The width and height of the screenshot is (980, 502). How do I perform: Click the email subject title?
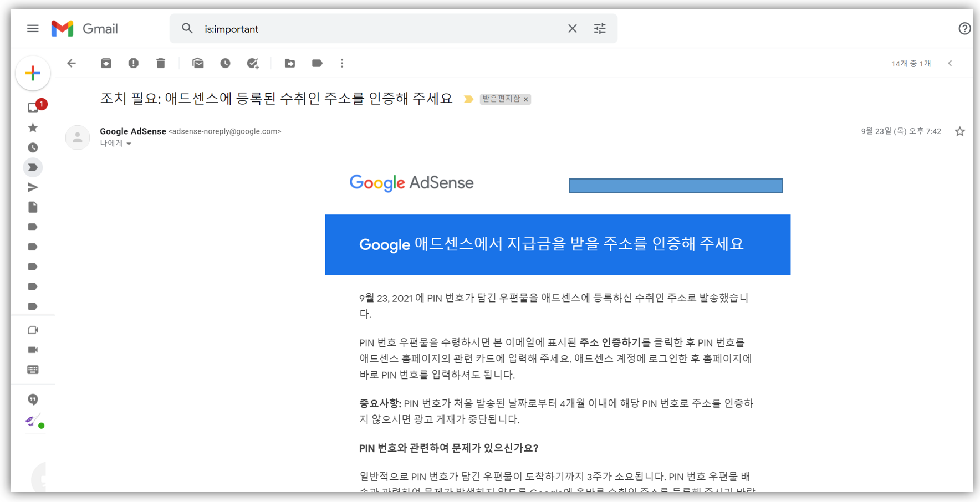[x=276, y=99]
